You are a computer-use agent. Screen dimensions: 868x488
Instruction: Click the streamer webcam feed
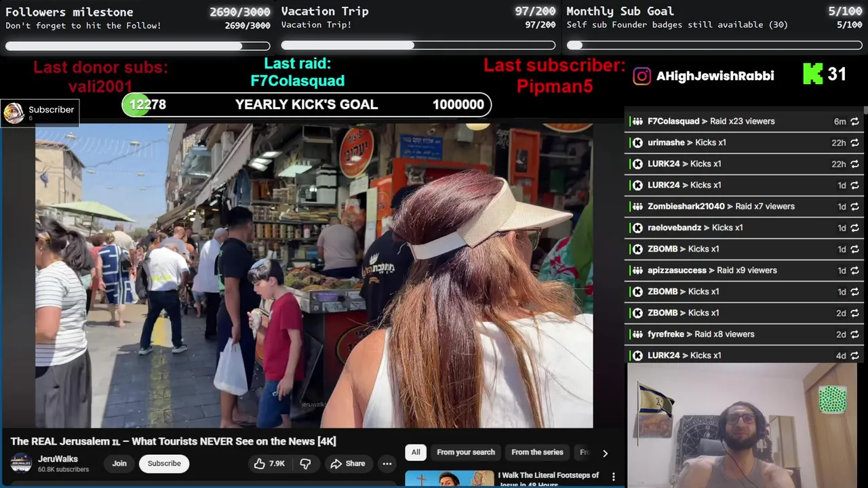pyautogui.click(x=742, y=426)
